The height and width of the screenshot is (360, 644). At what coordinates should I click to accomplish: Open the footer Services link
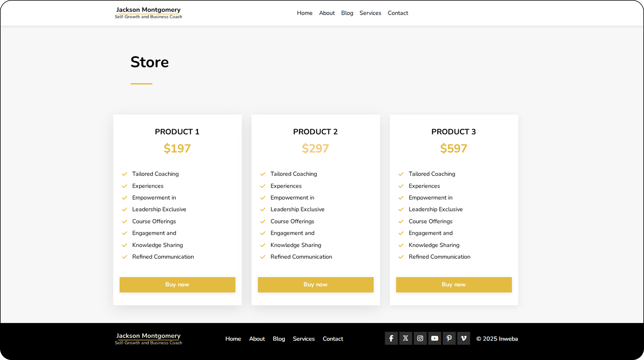tap(303, 339)
